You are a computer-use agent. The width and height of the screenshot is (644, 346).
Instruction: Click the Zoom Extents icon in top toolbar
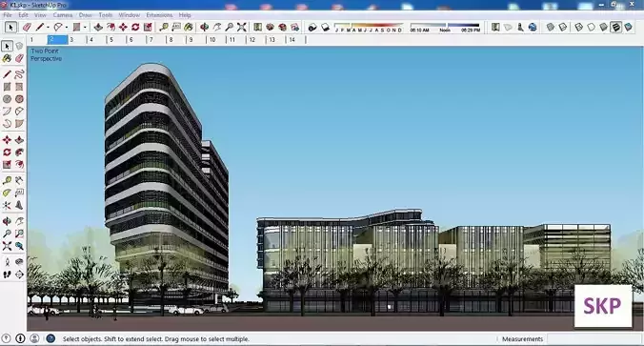[x=242, y=27]
